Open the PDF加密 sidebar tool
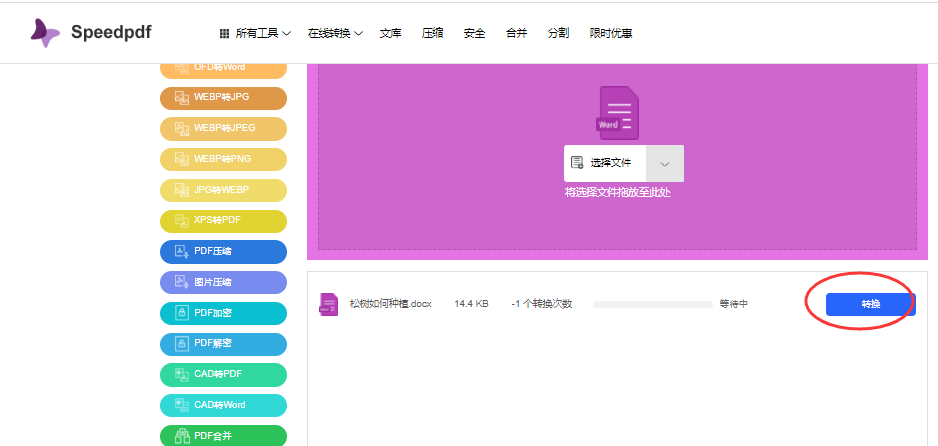The image size is (938, 446). [x=223, y=313]
